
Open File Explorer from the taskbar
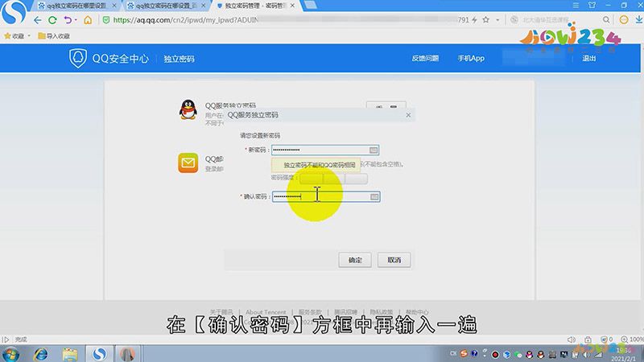coord(70,354)
